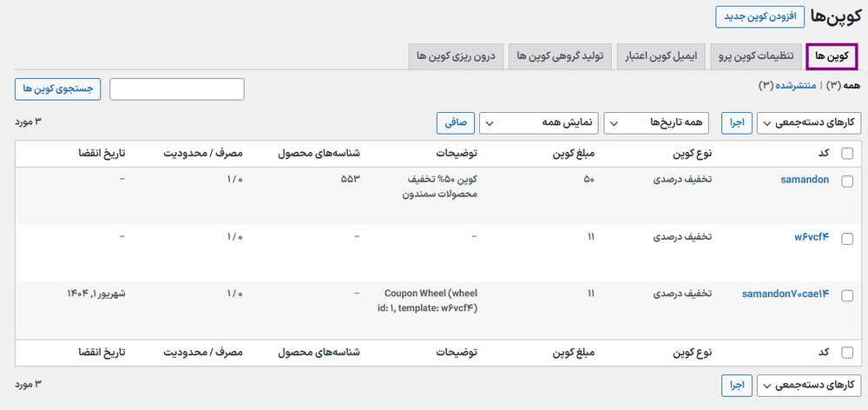Open the samandon coupon code link
Viewport: 868px width, 410px height.
pyautogui.click(x=803, y=180)
